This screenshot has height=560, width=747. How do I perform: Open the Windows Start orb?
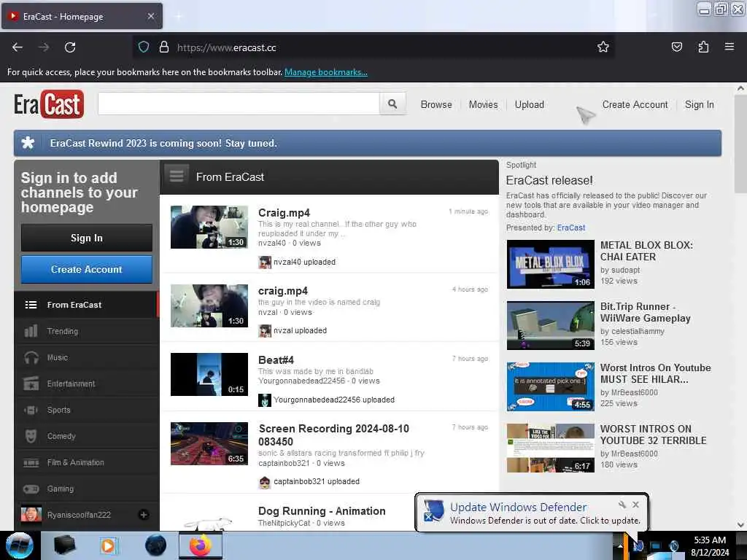[x=19, y=545]
